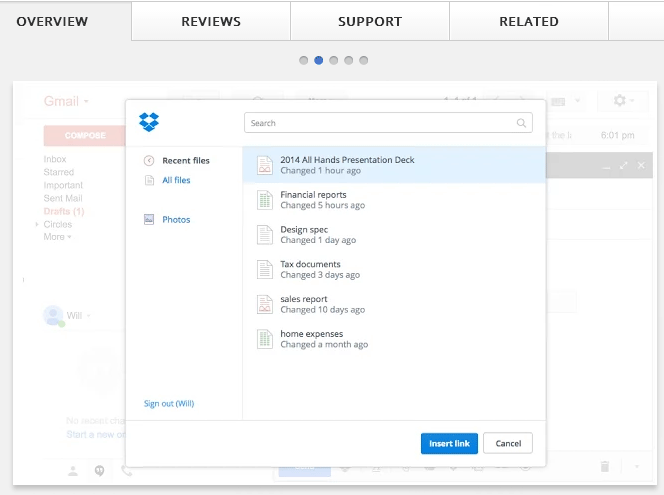
Task: Click the Gmail compose window expand icon
Action: [623, 166]
